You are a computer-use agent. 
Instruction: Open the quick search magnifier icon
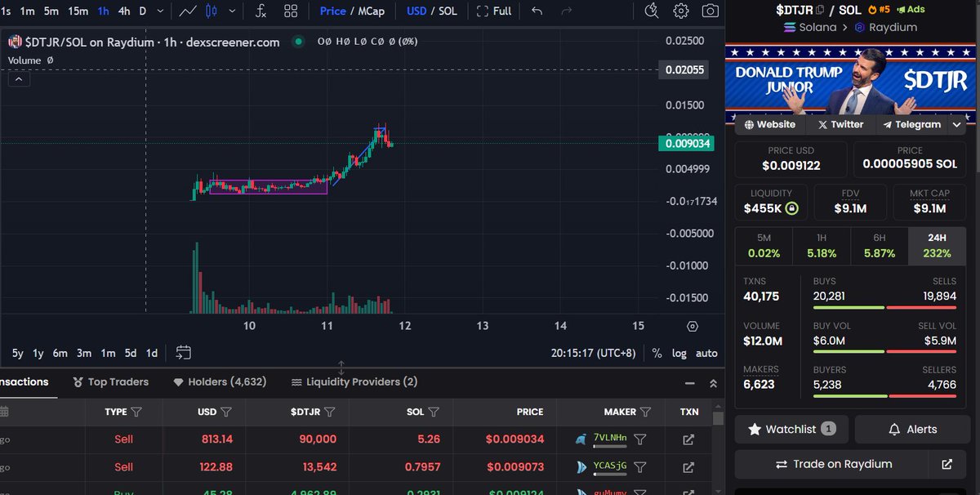[x=651, y=11]
